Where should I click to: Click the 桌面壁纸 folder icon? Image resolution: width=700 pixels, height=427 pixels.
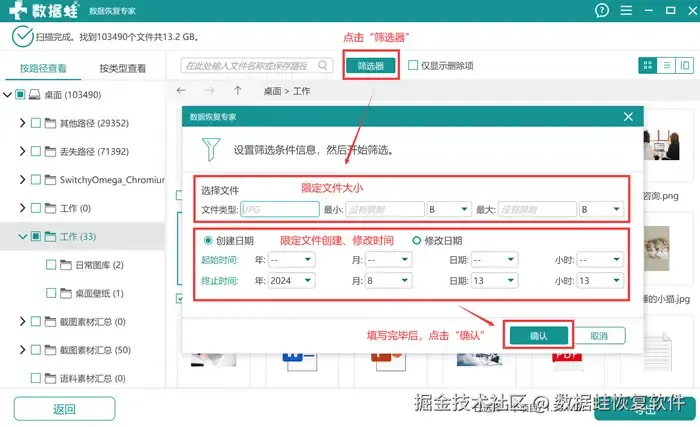click(66, 293)
